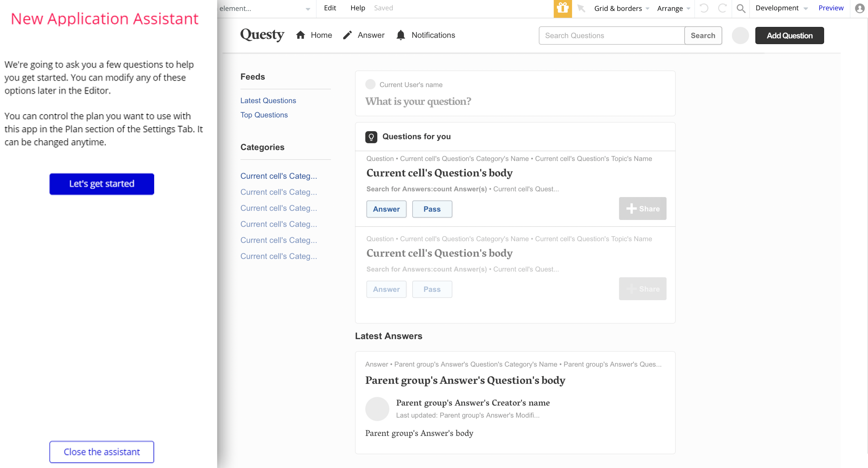The width and height of the screenshot is (868, 468).
Task: Open the Edit menu
Action: pyautogui.click(x=330, y=8)
